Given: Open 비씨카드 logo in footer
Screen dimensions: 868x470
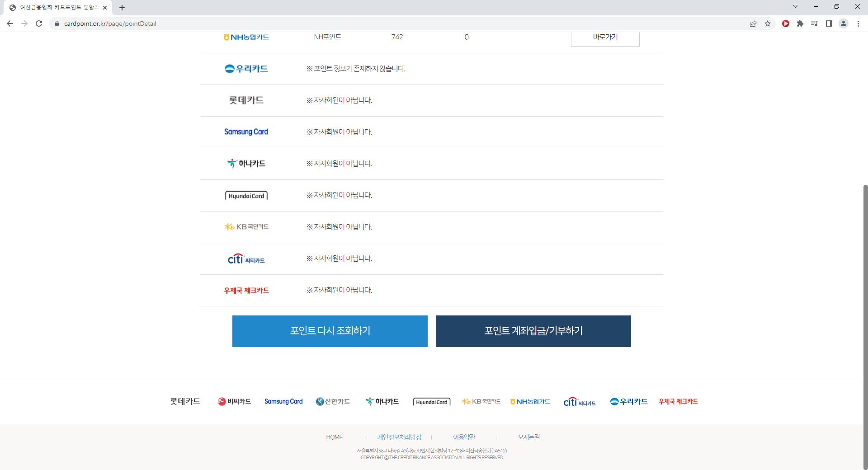Looking at the screenshot, I should tap(235, 401).
